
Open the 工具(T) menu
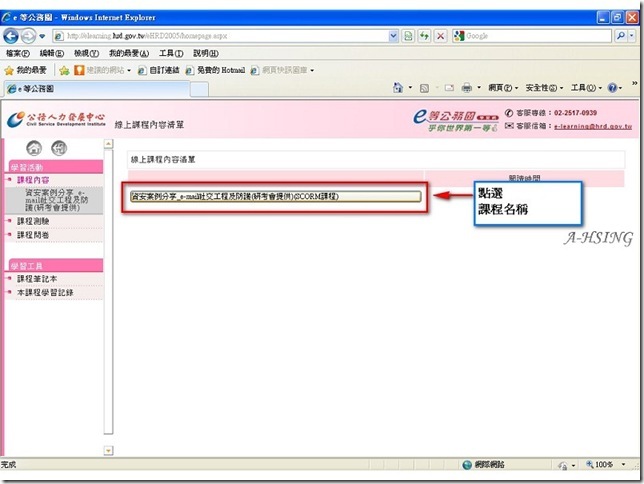tap(171, 53)
